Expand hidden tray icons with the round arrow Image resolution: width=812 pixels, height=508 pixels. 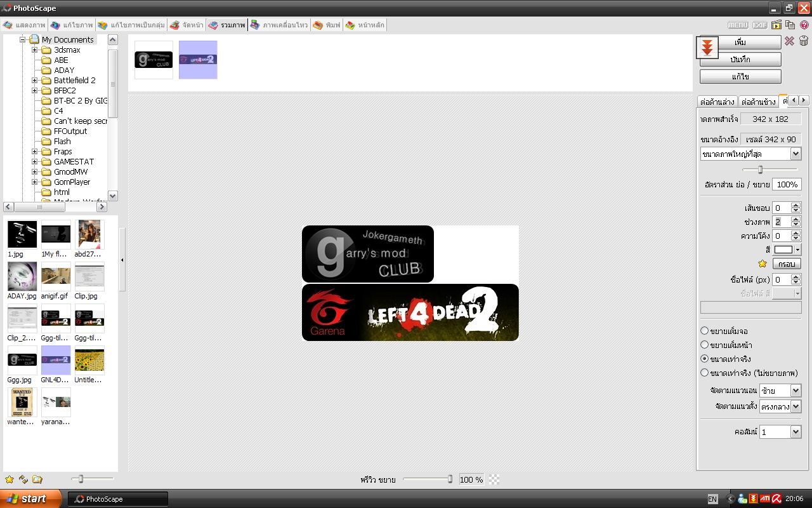[x=730, y=499]
